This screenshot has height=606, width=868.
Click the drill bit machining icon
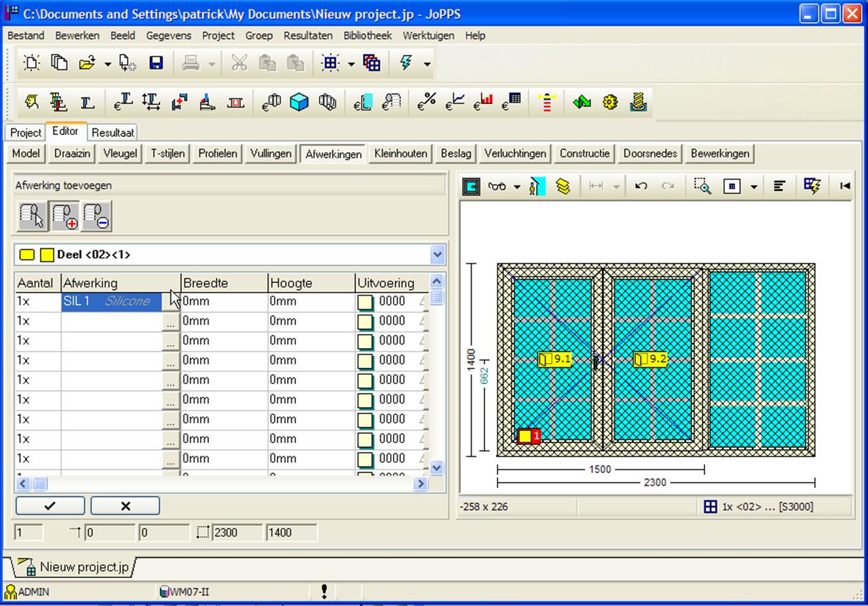(x=638, y=102)
